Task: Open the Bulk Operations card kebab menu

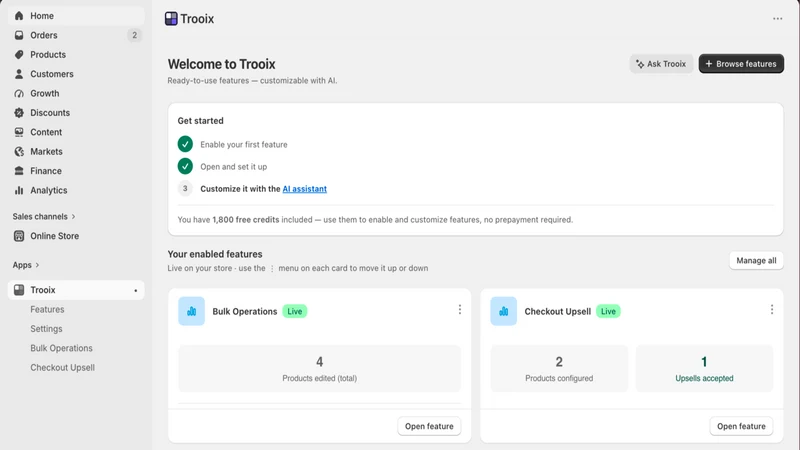Action: tap(460, 310)
